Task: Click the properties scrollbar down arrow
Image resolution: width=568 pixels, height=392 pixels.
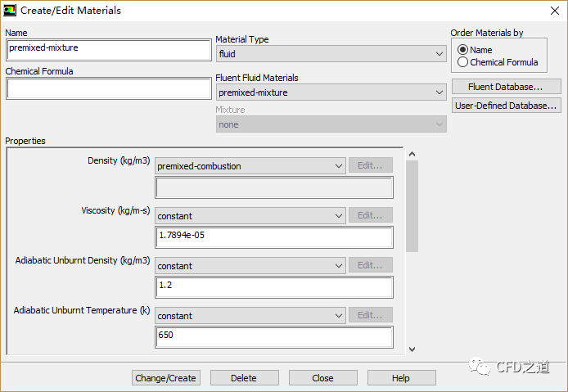Action: click(x=412, y=349)
